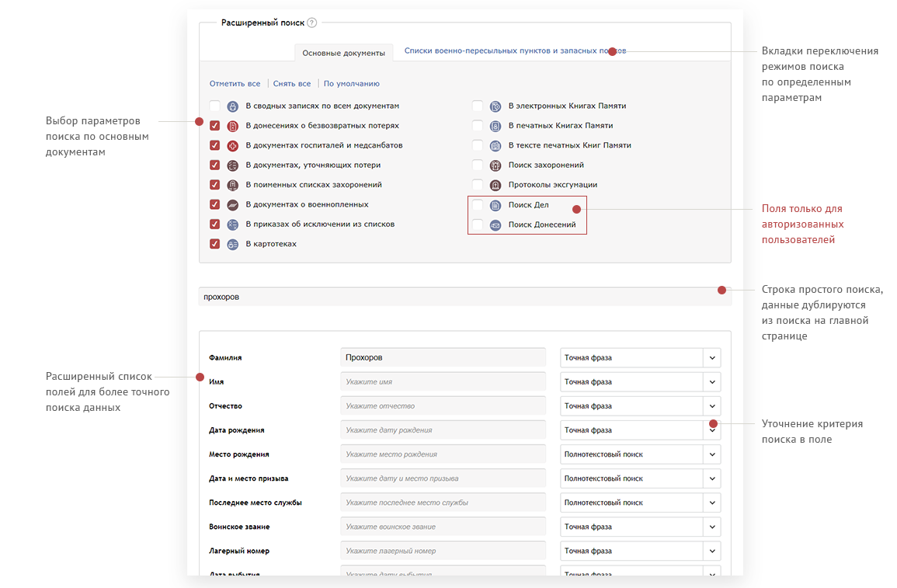Click the Укажите место рождения field
Viewport: 897px width, 588px height.
443,454
